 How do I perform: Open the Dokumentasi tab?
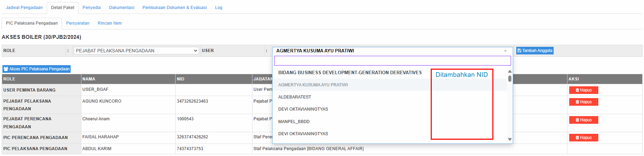click(122, 8)
